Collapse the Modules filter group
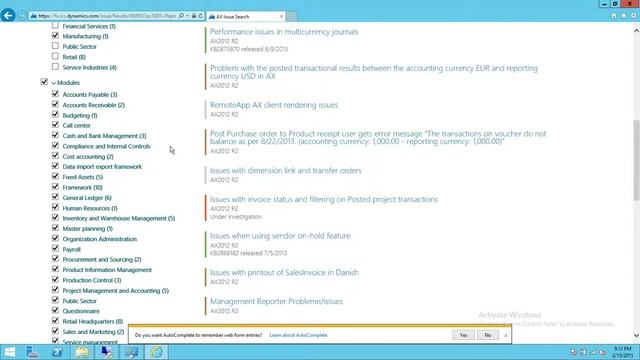Screen dimensions: 640x360 coord(53,83)
